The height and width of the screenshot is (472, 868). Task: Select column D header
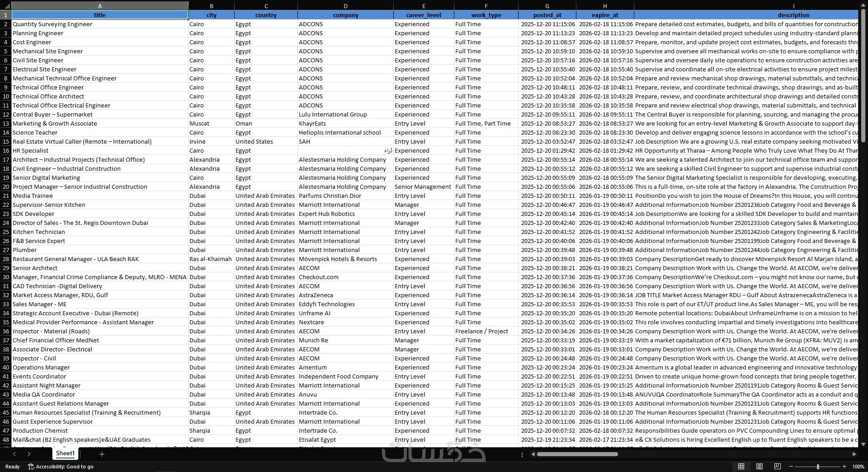click(x=345, y=6)
